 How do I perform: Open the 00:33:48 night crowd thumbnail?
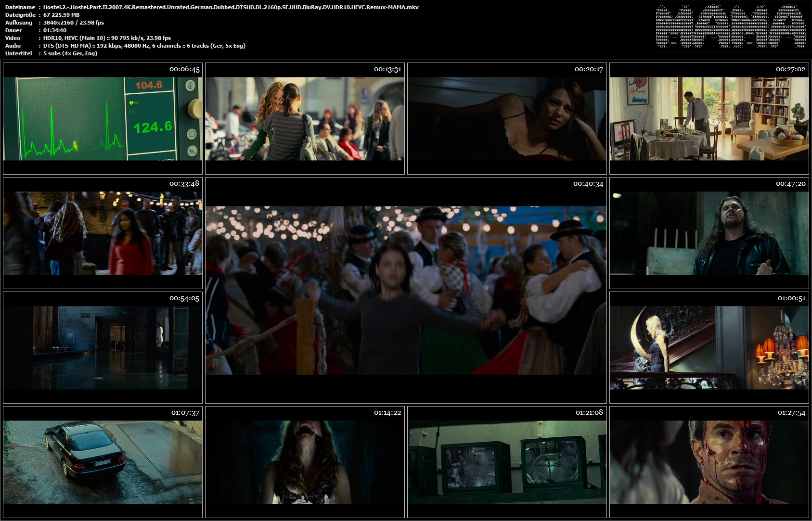click(103, 233)
